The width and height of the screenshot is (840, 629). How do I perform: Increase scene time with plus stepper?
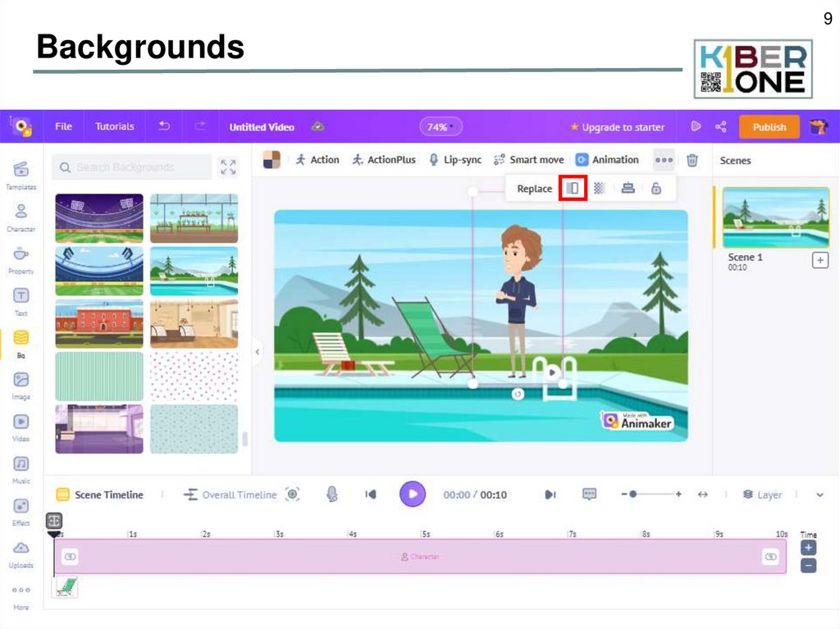(808, 548)
